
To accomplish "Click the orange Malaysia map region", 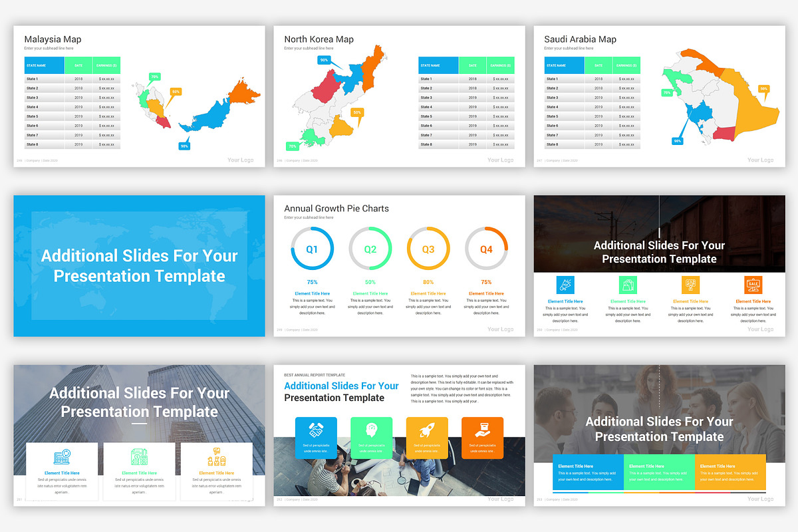I will [245, 94].
